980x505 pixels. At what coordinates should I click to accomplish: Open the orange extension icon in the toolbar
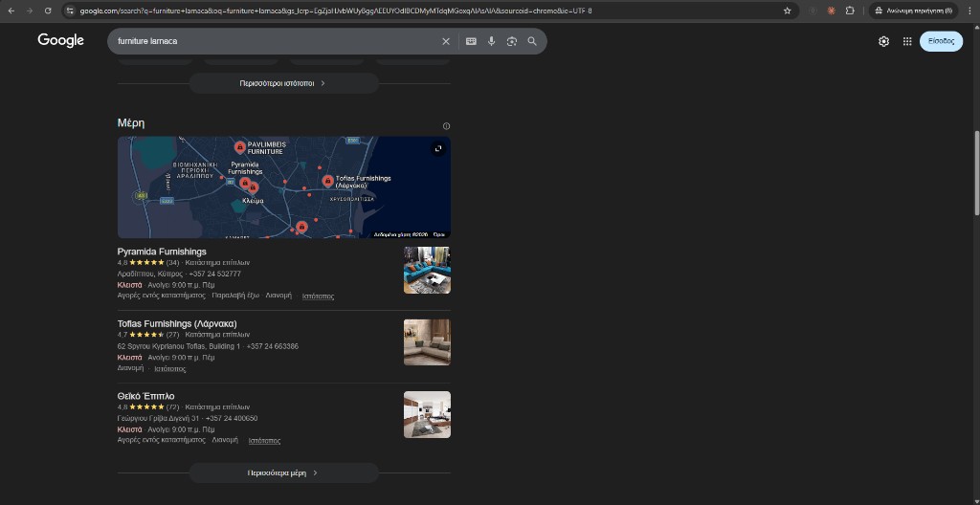click(x=832, y=11)
